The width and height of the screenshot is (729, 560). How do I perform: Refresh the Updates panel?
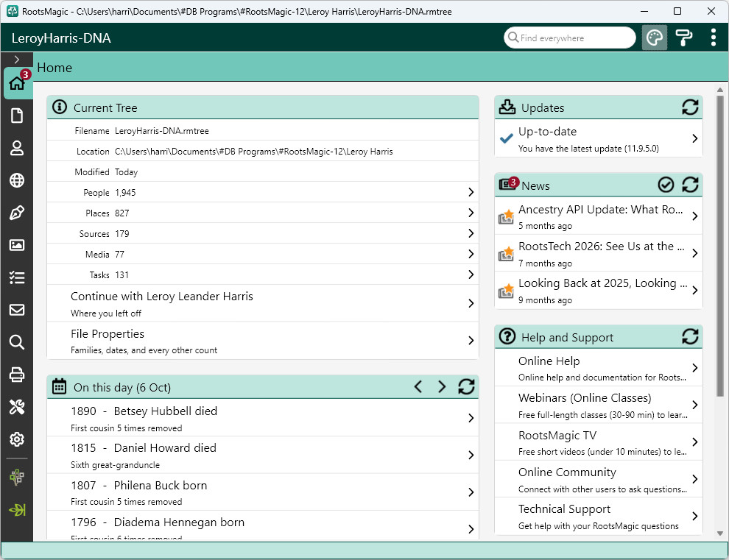(x=690, y=107)
